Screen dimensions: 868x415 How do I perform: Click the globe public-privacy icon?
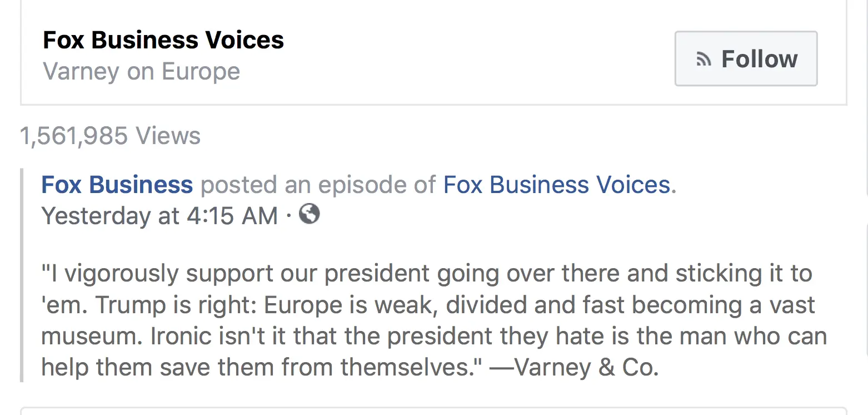click(310, 214)
